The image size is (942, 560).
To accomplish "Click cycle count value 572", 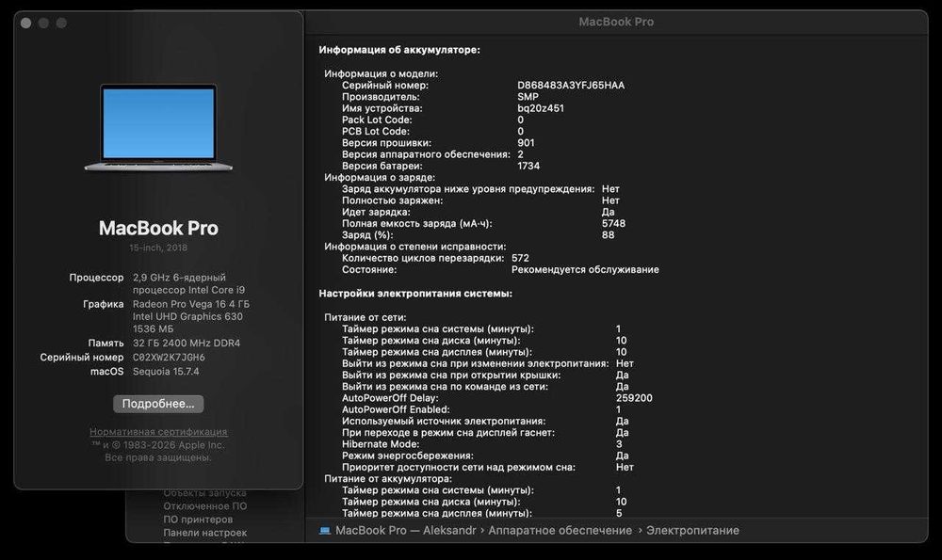I will 520,258.
